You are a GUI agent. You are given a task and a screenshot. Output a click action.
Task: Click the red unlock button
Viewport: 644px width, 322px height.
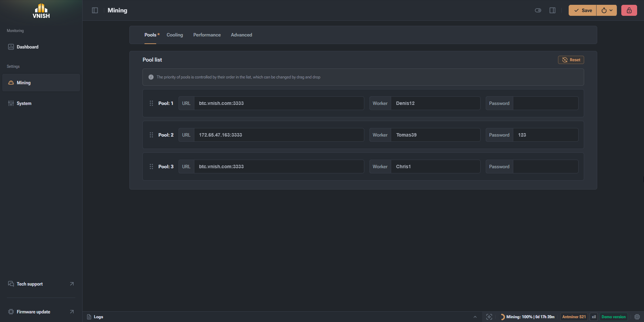point(629,10)
